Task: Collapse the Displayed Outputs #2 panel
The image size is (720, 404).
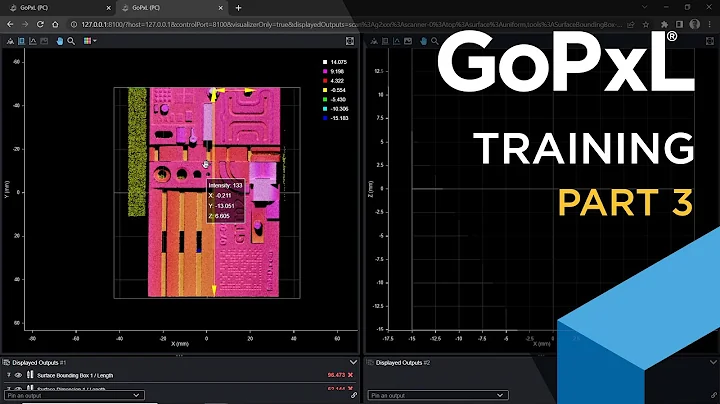Action: pyautogui.click(x=713, y=362)
